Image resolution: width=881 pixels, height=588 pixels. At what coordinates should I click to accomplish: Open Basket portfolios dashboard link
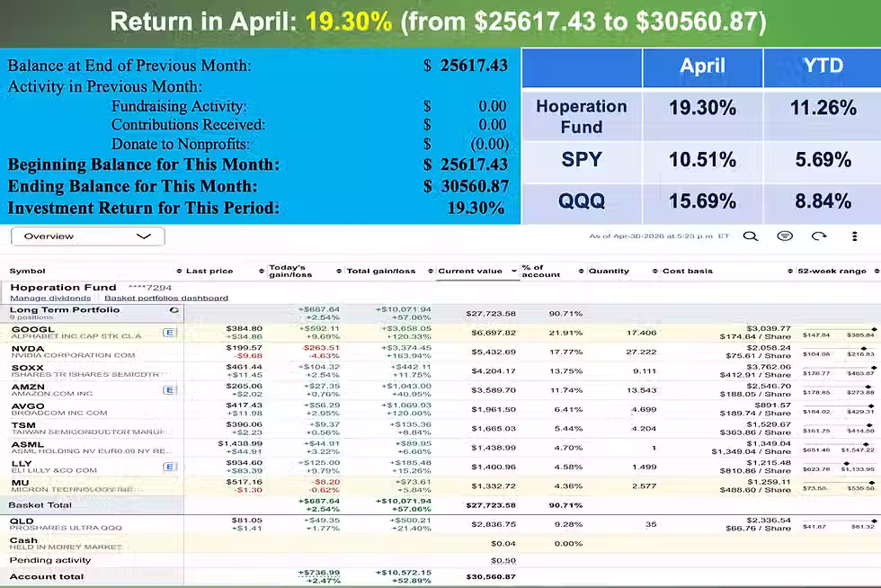click(166, 298)
